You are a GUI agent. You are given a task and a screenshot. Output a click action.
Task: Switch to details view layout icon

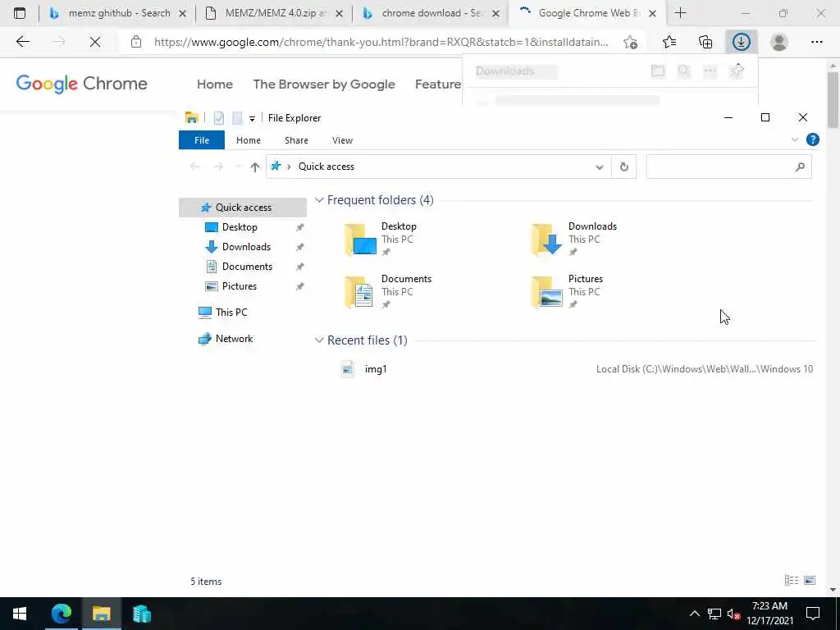point(792,580)
